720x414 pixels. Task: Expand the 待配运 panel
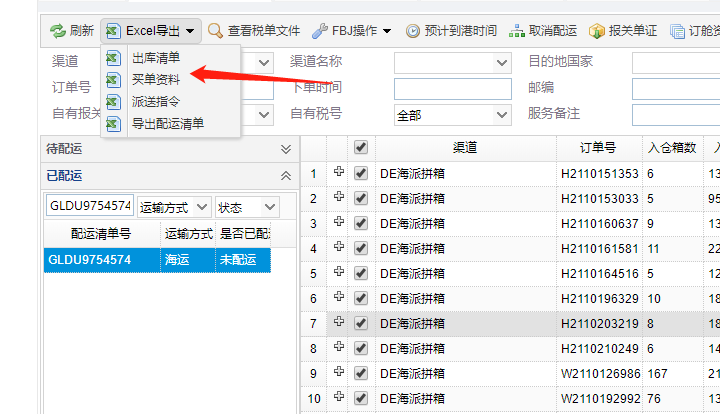click(x=286, y=149)
